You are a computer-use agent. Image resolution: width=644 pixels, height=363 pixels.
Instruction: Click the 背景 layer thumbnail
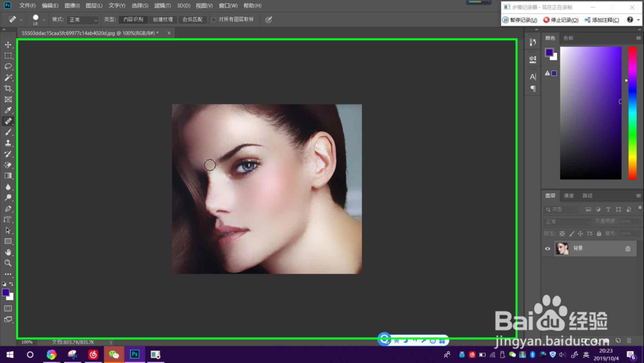coord(562,248)
